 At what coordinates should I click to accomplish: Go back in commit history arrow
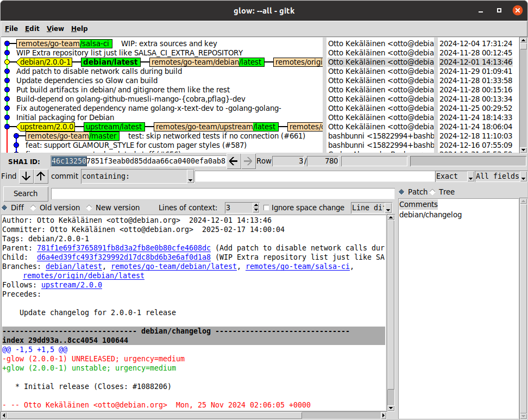point(234,161)
